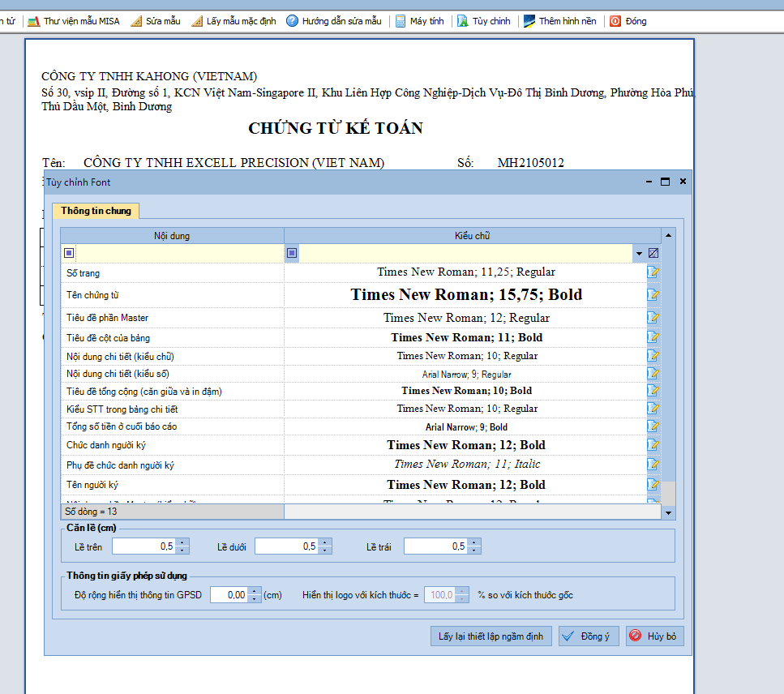Click Lấy mẫu mặc định toolbar icon
Screen dimensions: 784x694
(233, 21)
